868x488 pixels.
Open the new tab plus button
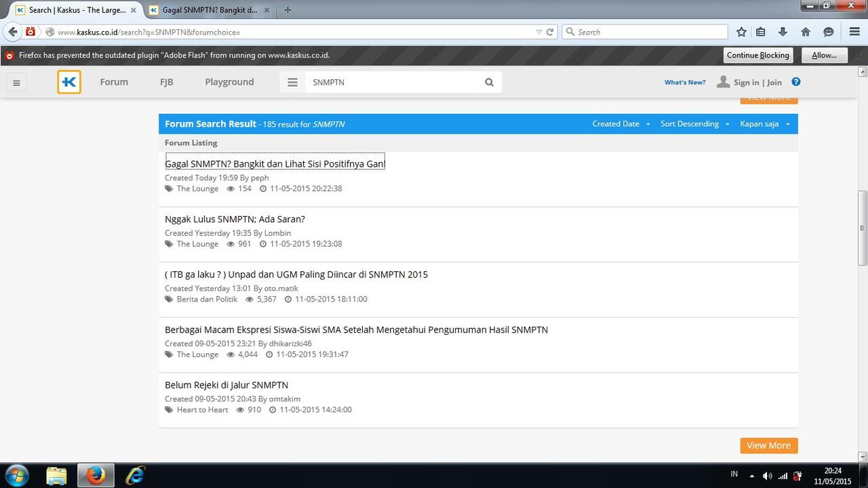click(288, 9)
